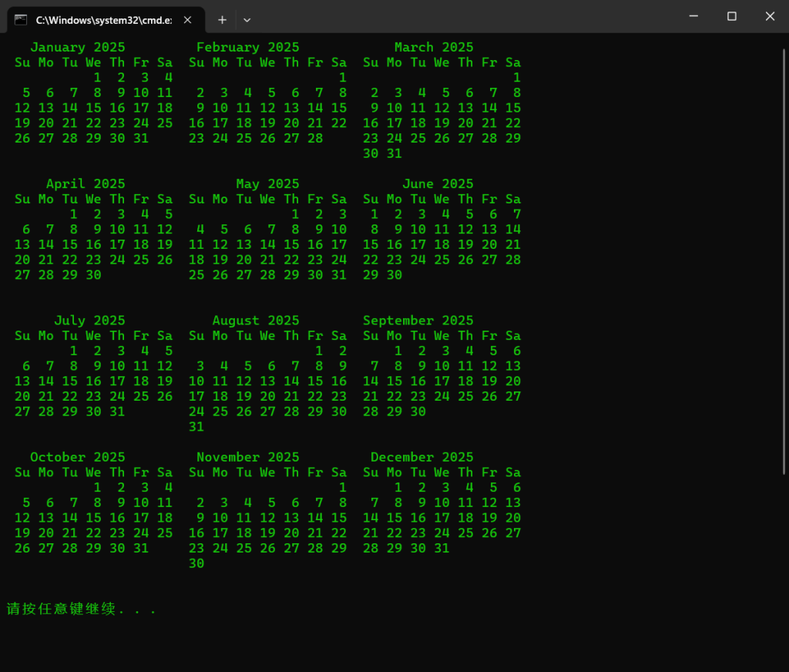Expand the new tab profile dropdown

pos(247,19)
